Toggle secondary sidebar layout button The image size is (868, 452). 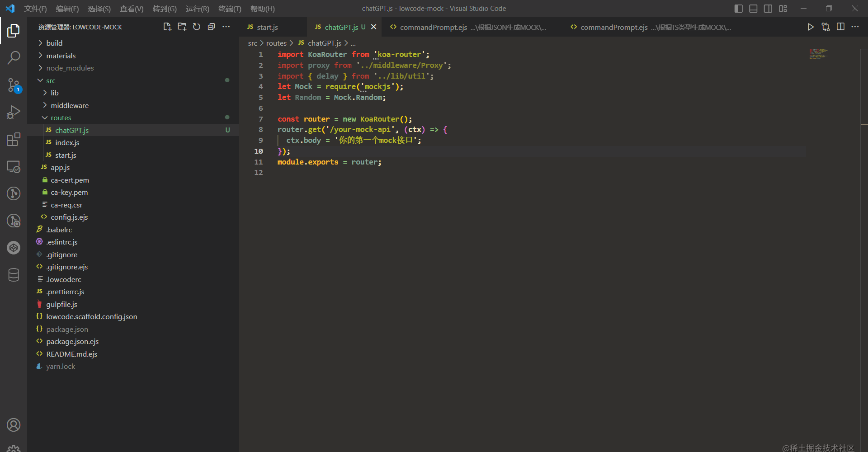click(768, 9)
